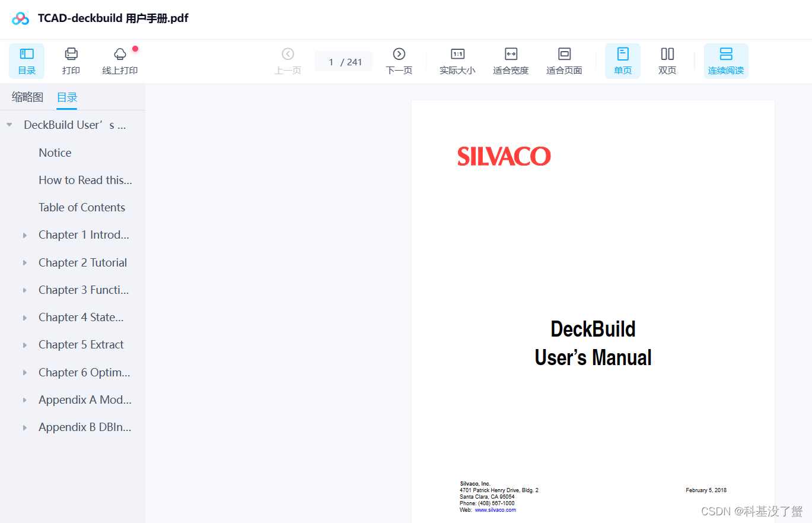Click the file name TCAD-deckbuild 用户手册.pdf
Image resolution: width=812 pixels, height=523 pixels.
[113, 18]
